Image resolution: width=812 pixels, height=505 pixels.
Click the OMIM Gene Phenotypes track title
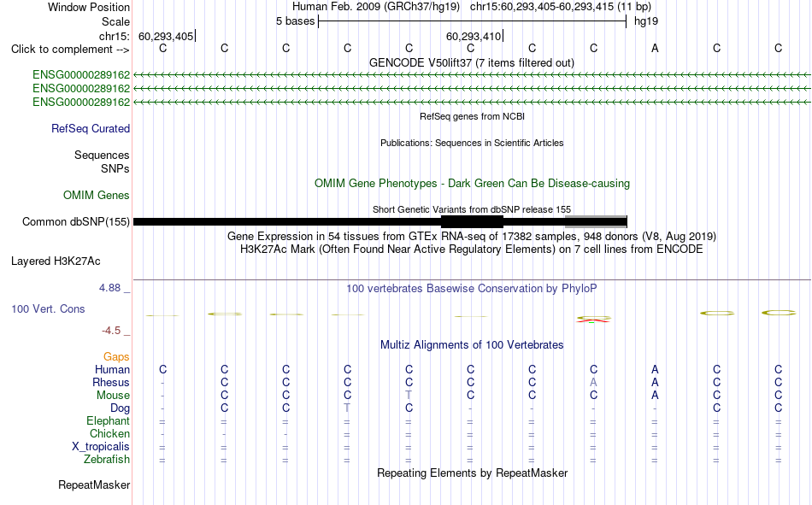tap(472, 184)
